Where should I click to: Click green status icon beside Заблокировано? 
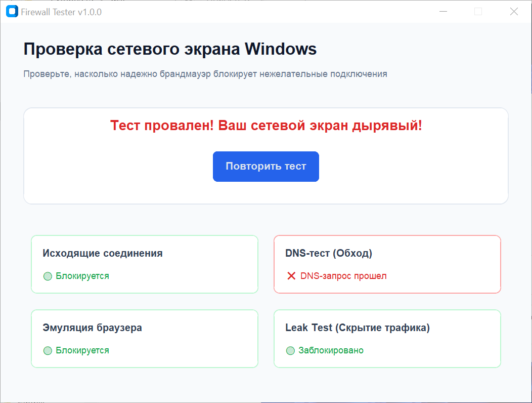(x=290, y=351)
